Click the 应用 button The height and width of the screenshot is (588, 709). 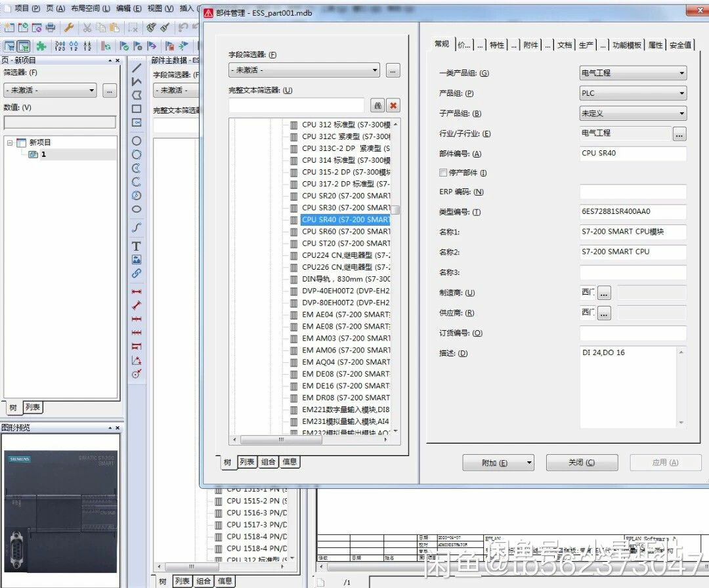(x=666, y=463)
